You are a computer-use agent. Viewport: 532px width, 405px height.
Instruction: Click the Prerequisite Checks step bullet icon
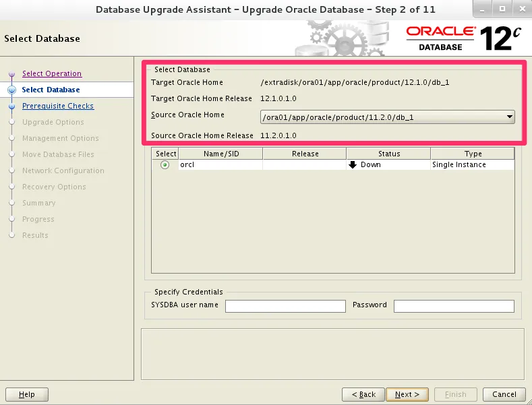tap(11, 106)
